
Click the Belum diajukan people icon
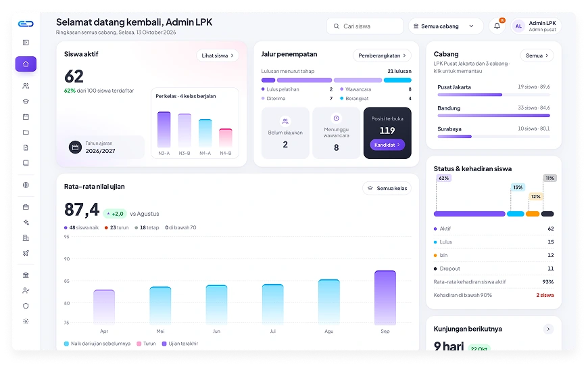(x=285, y=121)
